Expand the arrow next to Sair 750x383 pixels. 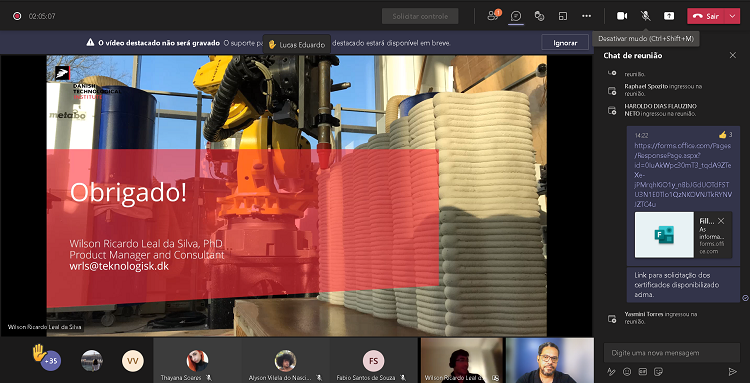click(x=733, y=16)
